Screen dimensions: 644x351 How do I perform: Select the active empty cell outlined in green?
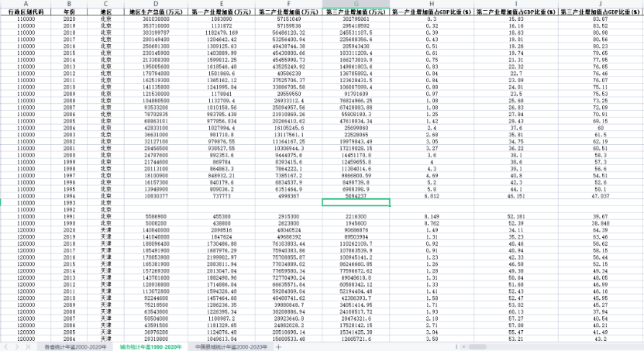pyautogui.click(x=356, y=203)
